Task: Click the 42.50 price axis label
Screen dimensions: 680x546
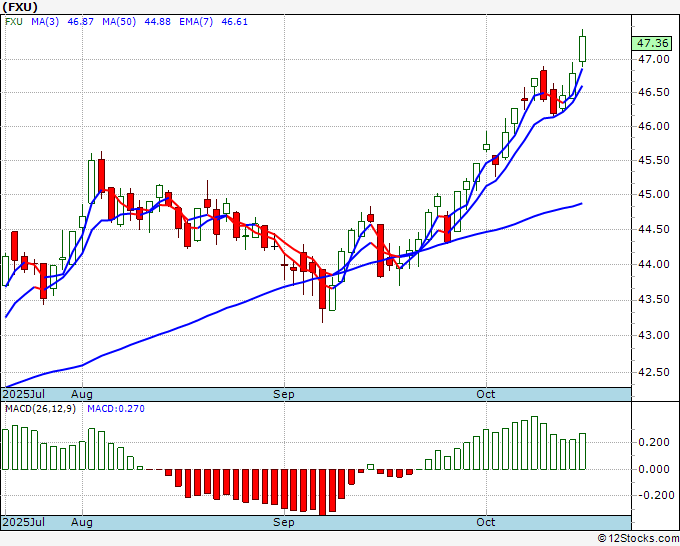Action: click(x=654, y=373)
